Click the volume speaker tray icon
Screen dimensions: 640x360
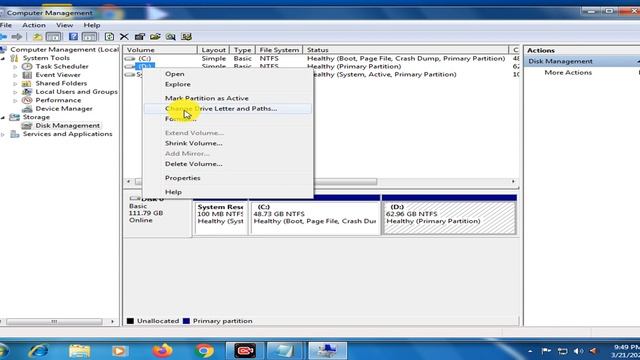[578, 351]
